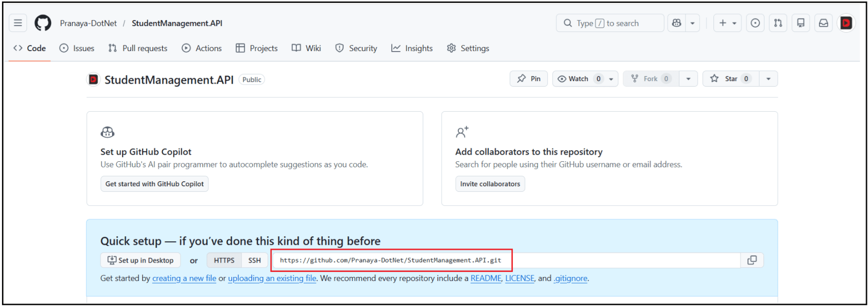Open the uploading an existing file link
Image resolution: width=868 pixels, height=307 pixels.
272,278
